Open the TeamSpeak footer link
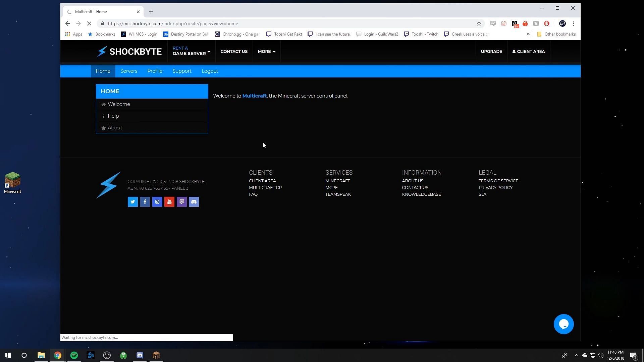The image size is (644, 362). 338,194
